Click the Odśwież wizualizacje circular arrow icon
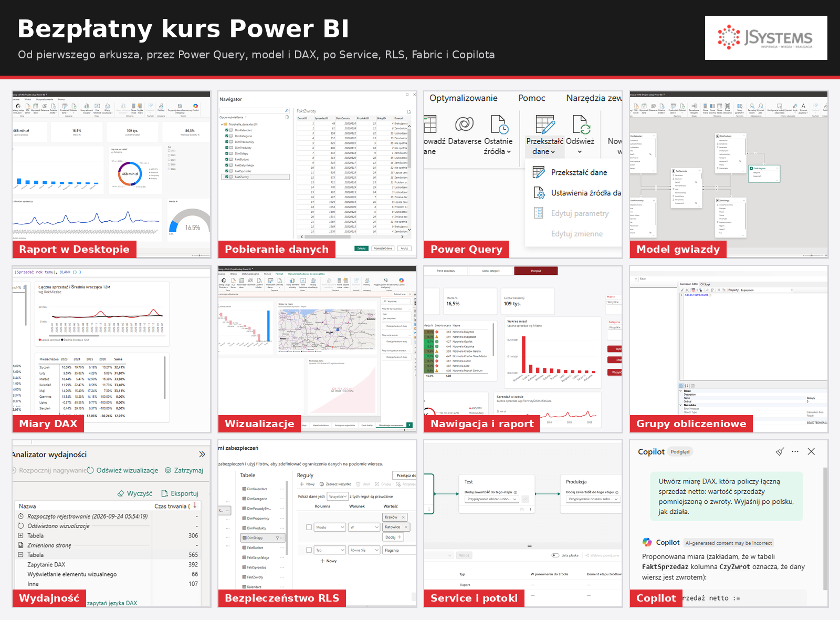This screenshot has height=620, width=840. click(90, 470)
